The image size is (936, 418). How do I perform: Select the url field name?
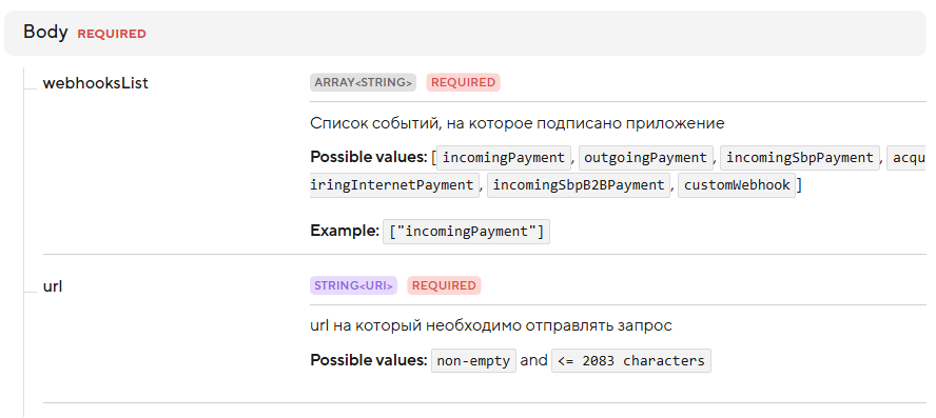tap(53, 286)
